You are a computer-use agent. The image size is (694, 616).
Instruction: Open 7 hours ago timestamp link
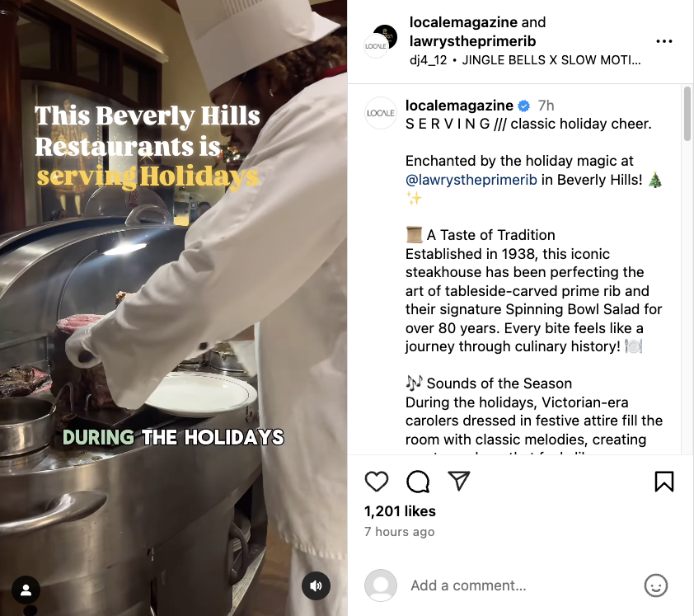point(399,531)
